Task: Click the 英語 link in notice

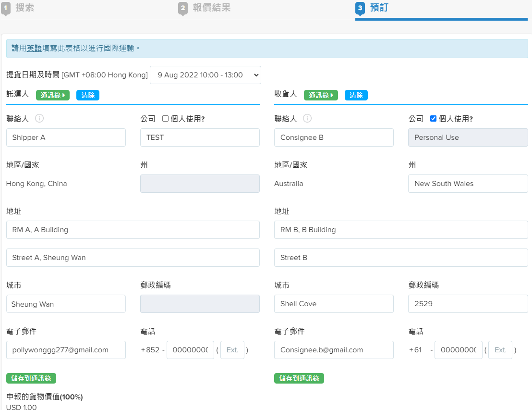Action: (34, 48)
